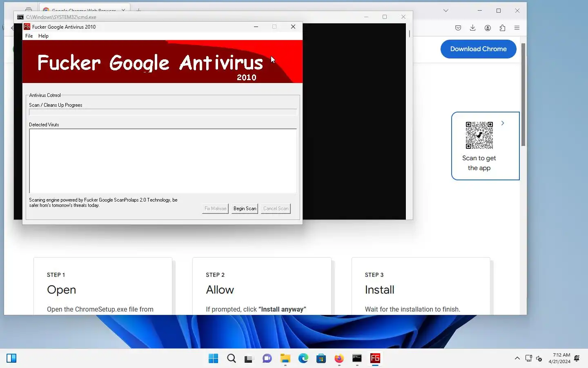Open the browser extensions puzzle icon
The width and height of the screenshot is (588, 368).
502,28
